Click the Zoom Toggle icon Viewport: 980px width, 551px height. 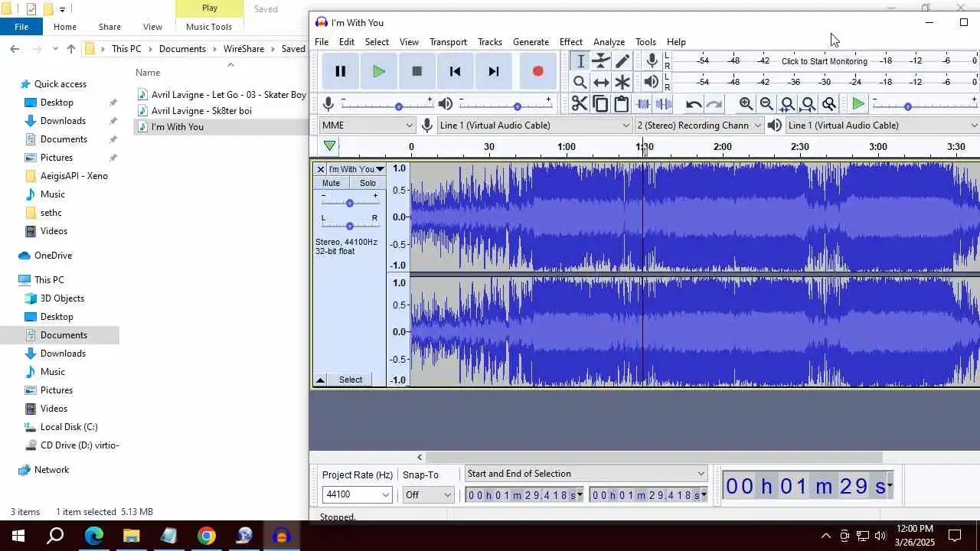[828, 104]
